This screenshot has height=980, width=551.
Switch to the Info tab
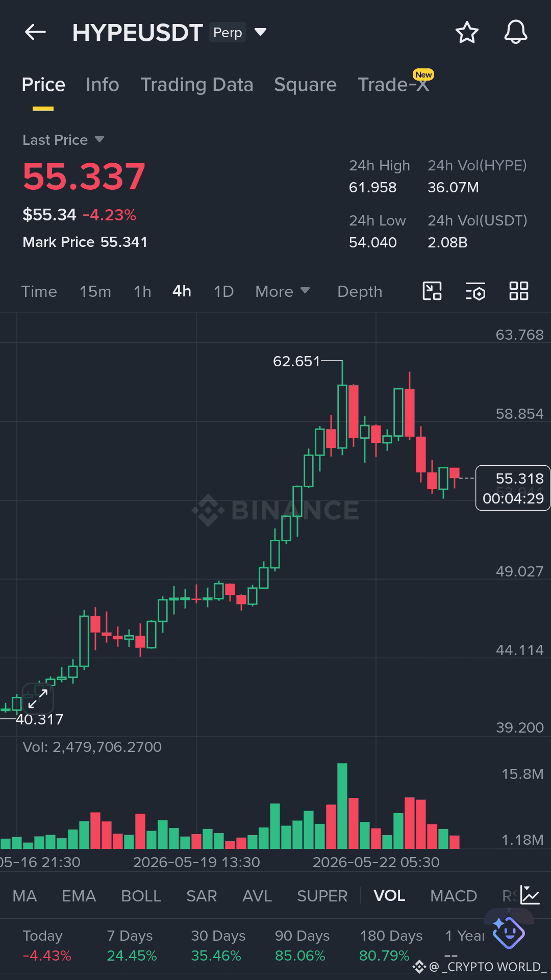coord(103,85)
